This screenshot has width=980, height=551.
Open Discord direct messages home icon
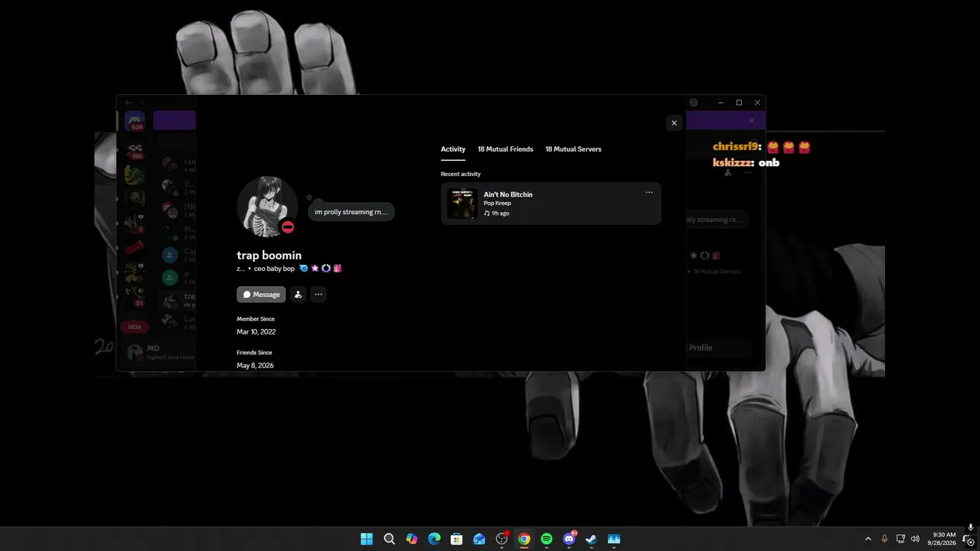[135, 121]
